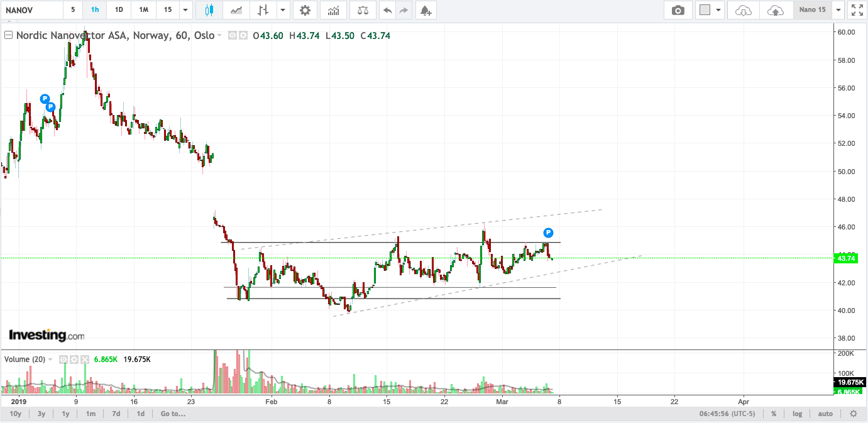
Task: Click the Investing.com logo
Action: (46, 335)
